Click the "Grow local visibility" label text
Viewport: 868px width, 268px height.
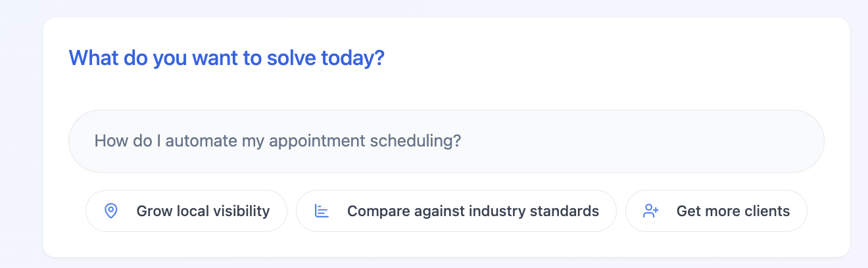coord(203,211)
